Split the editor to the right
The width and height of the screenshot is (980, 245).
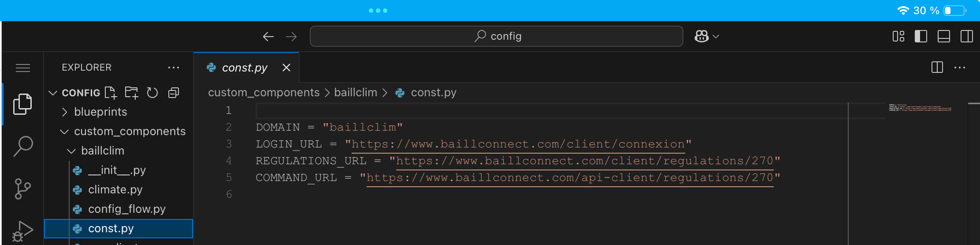point(937,68)
